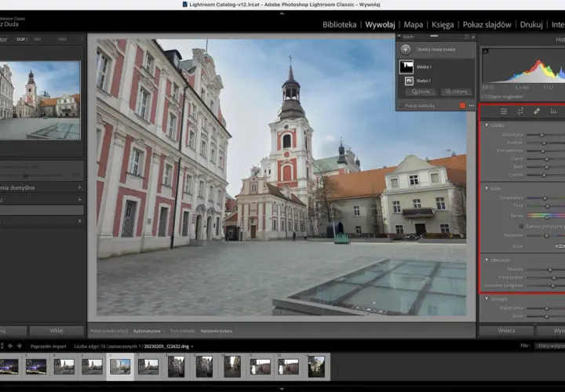The height and width of the screenshot is (392, 565).
Task: Click the Wstecz button
Action: pos(506,330)
